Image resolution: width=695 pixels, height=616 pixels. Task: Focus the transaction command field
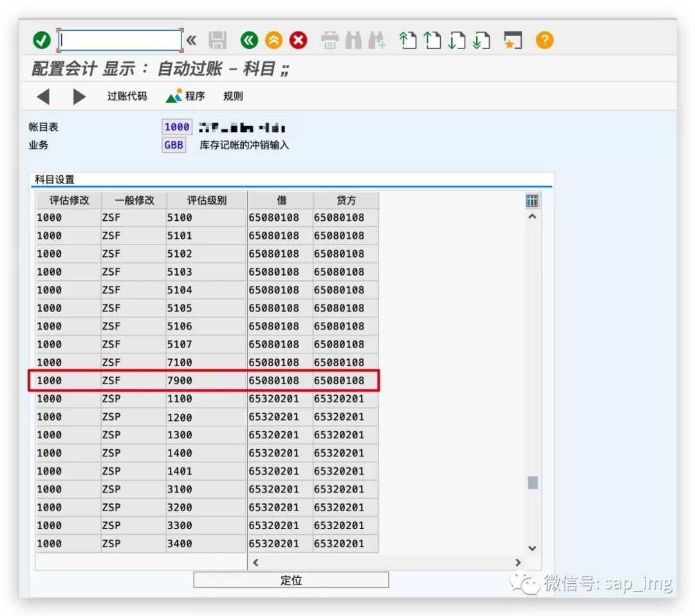coord(120,41)
